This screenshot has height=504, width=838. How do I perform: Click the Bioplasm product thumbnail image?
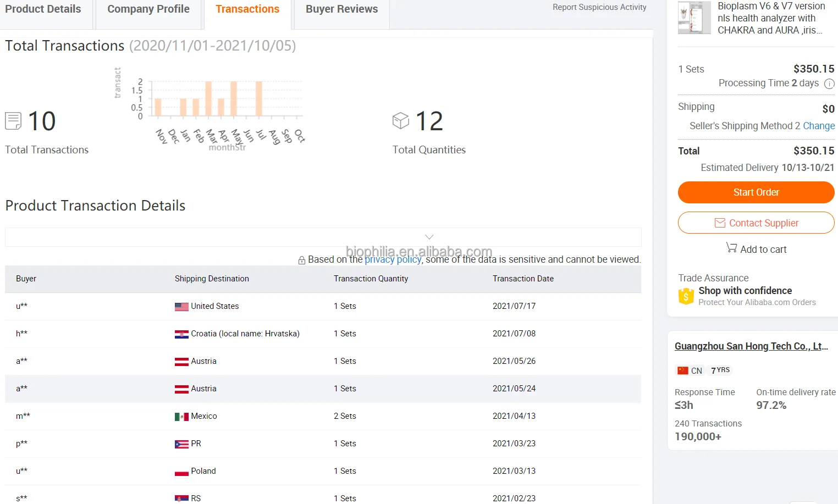coord(694,18)
